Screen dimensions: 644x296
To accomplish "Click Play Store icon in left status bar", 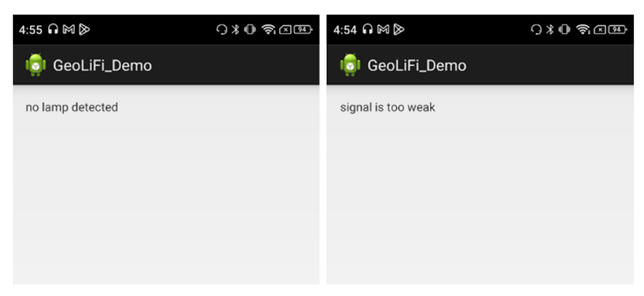I will coord(84,29).
